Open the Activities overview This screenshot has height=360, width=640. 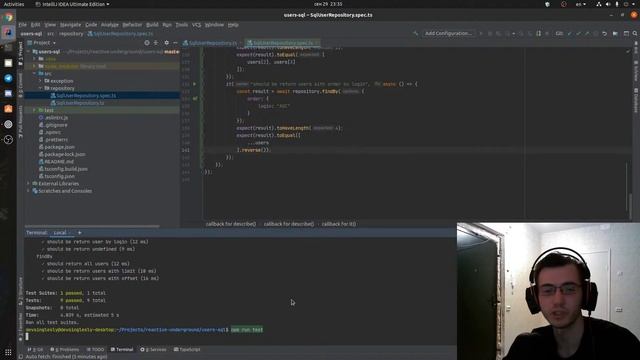[x=14, y=4]
